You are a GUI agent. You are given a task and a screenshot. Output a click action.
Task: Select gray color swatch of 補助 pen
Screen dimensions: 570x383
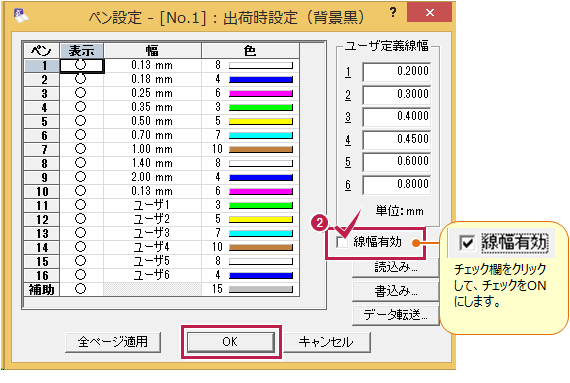pyautogui.click(x=261, y=289)
